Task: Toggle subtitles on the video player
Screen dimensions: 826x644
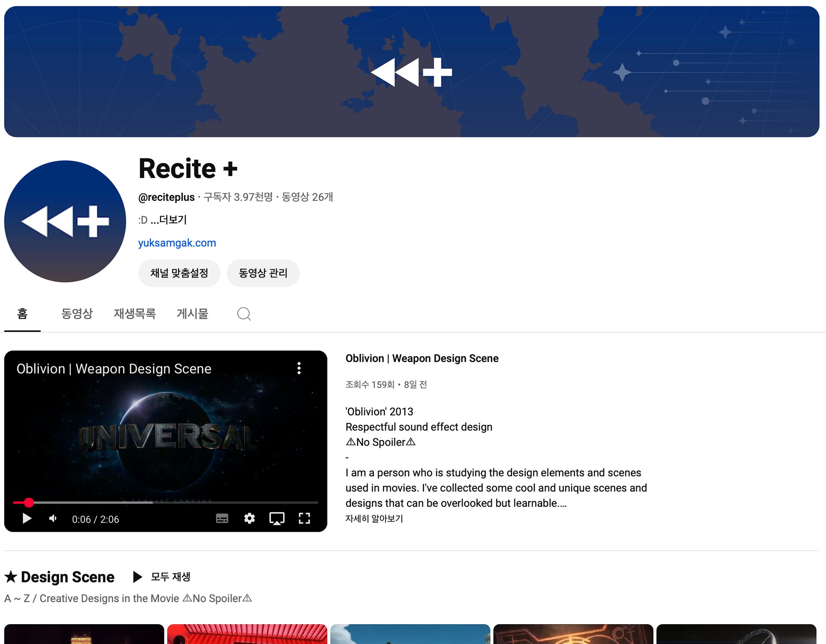Action: [222, 518]
